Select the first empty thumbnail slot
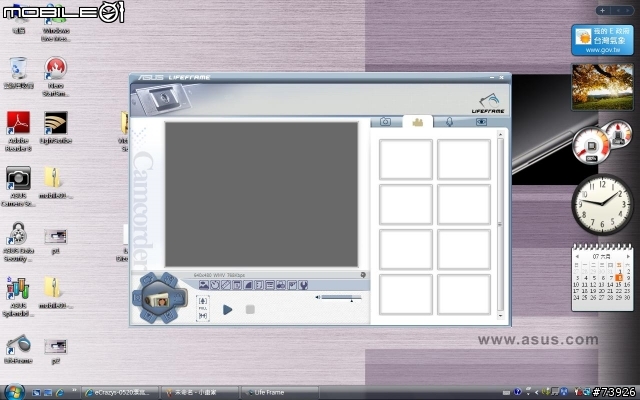Screen dimensions: 640x400 [406, 159]
